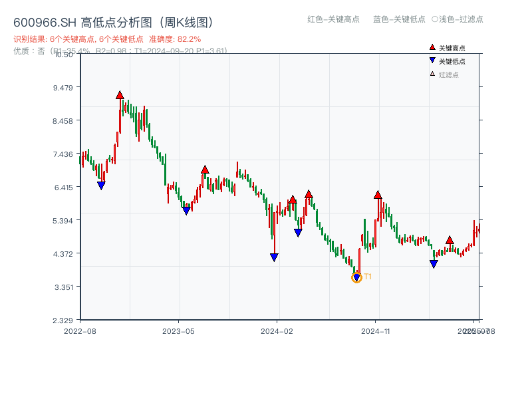Click the first blue low-point marker after 2022-08
The height and width of the screenshot is (399, 532).
[x=102, y=185]
